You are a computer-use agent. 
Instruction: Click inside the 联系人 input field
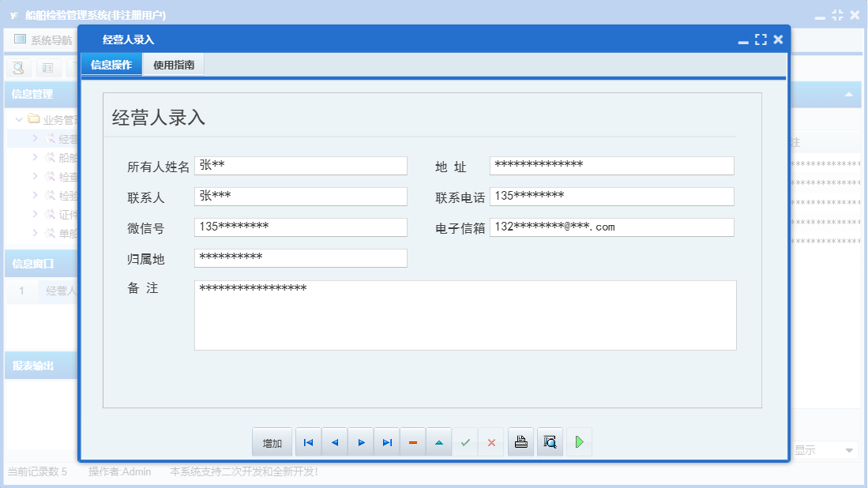point(301,196)
